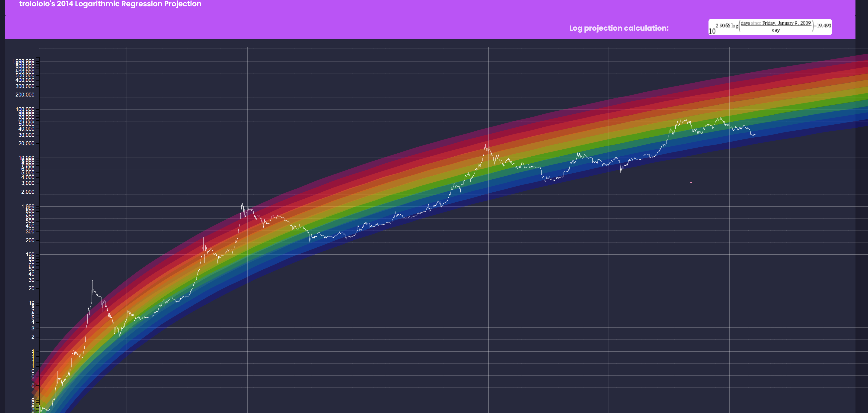Click the "3,000" y-axis label
This screenshot has height=413, width=868.
pos(28,183)
